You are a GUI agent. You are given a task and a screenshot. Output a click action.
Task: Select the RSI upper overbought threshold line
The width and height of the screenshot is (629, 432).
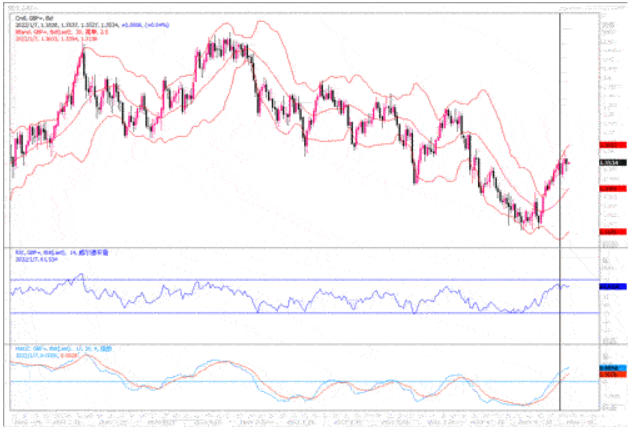point(300,279)
